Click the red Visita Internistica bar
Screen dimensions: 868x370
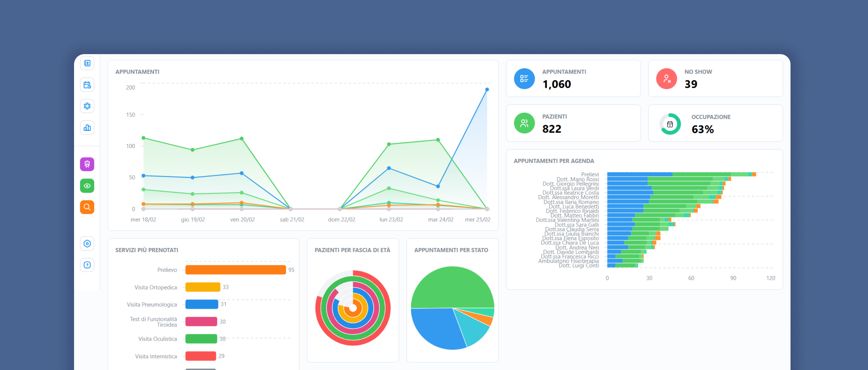point(201,356)
